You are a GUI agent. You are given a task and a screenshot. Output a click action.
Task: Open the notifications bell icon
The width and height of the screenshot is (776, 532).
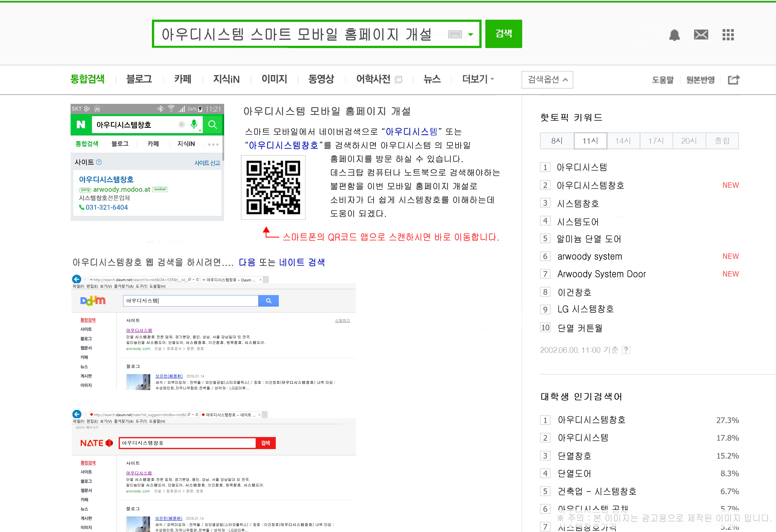coord(674,34)
